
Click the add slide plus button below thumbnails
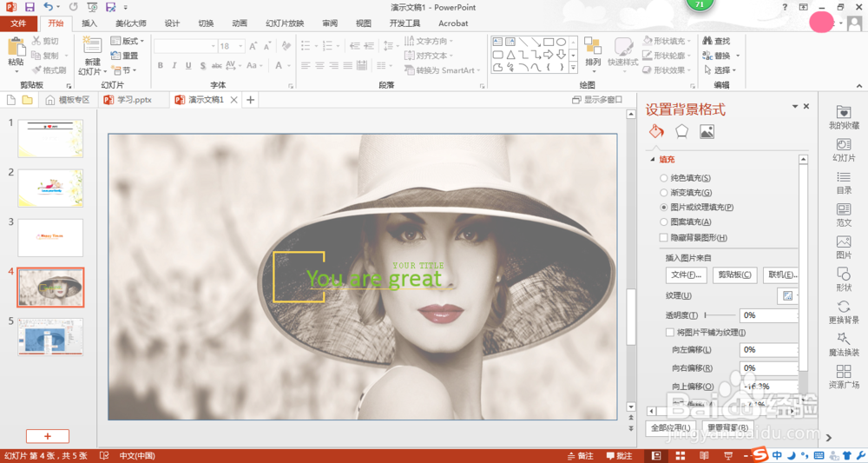48,436
